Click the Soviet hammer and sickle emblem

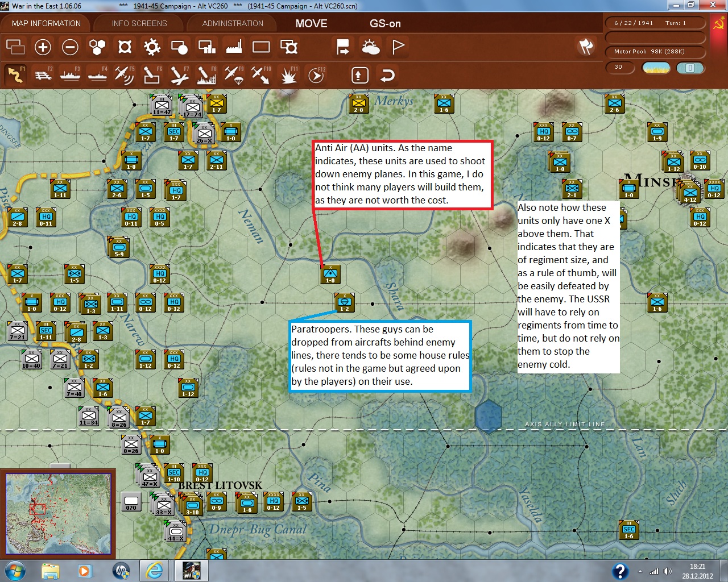(718, 23)
